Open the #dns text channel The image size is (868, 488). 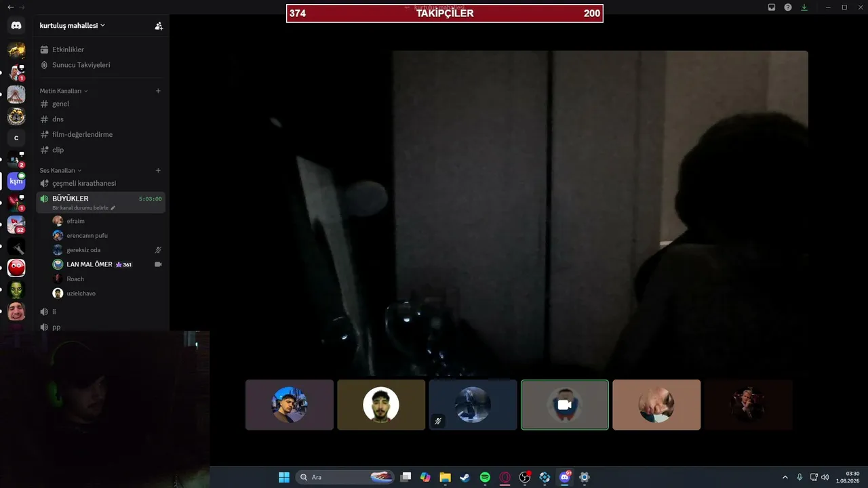(x=100, y=119)
